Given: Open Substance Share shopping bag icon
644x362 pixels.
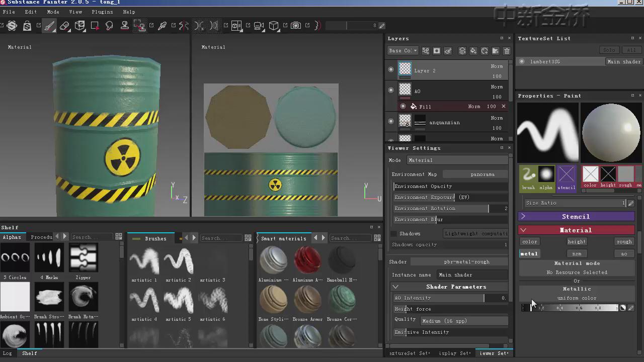Looking at the screenshot, I should (x=27, y=26).
